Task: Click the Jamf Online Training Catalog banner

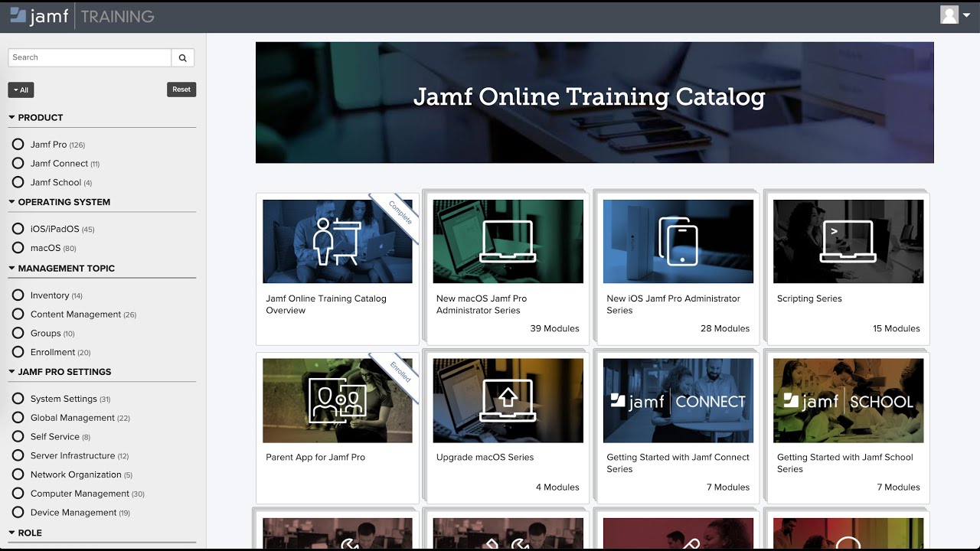Action: 594,103
